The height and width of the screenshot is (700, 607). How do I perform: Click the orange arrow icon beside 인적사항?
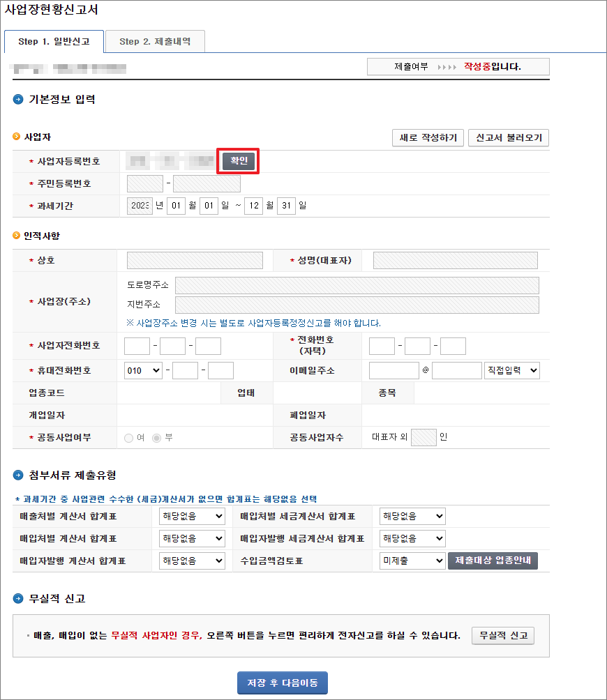[x=17, y=236]
